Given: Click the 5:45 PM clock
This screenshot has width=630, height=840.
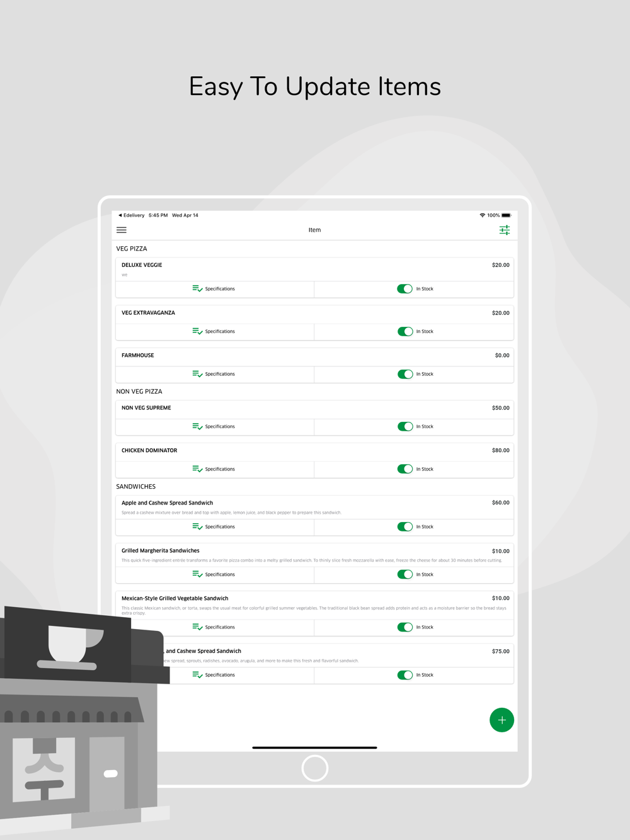Looking at the screenshot, I should click(158, 215).
